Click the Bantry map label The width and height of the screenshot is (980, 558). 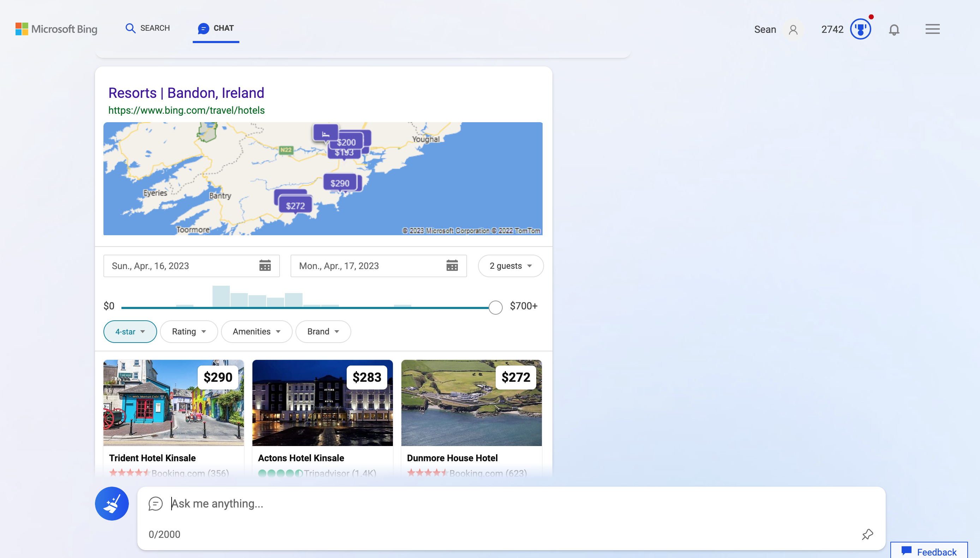[220, 195]
